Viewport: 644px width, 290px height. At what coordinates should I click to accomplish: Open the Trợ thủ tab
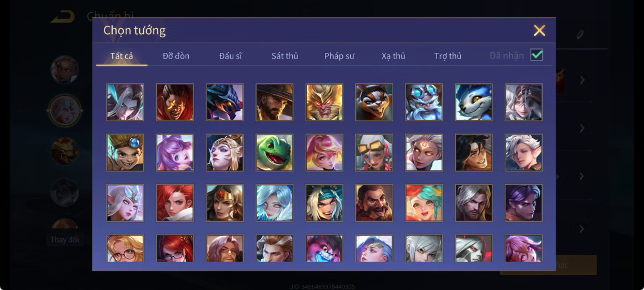(x=448, y=56)
